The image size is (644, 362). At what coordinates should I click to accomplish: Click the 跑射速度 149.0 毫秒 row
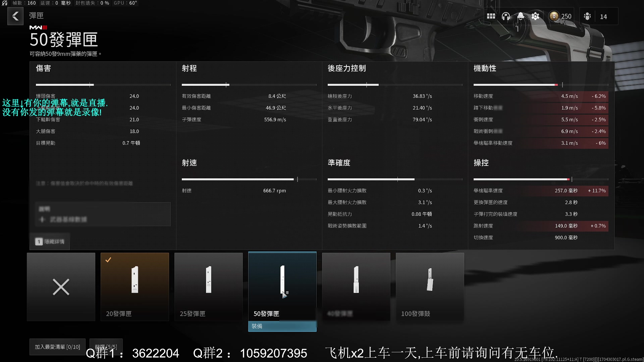[x=541, y=226]
